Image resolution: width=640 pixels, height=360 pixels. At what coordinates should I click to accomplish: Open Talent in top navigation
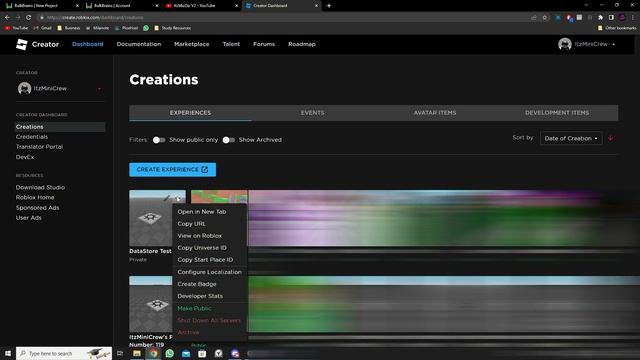231,44
